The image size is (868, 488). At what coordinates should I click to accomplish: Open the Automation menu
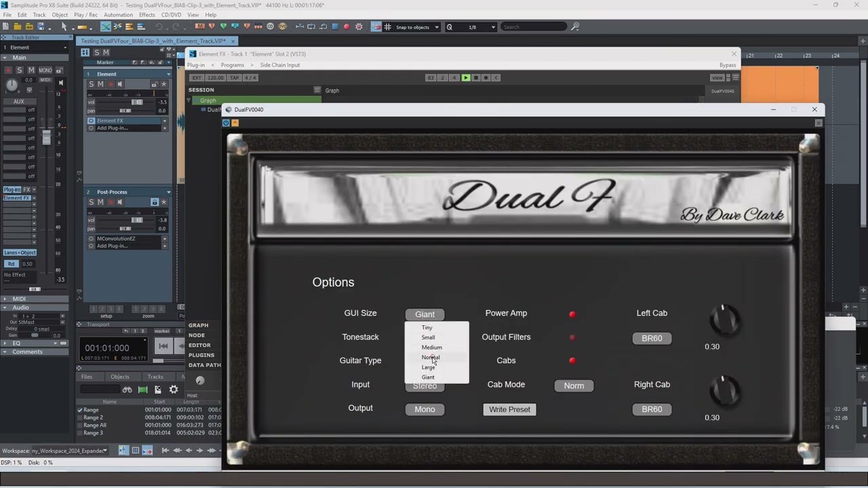[x=118, y=15]
